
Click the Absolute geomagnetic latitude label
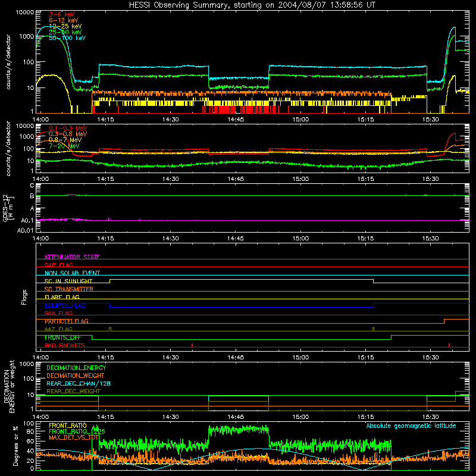coord(411,426)
